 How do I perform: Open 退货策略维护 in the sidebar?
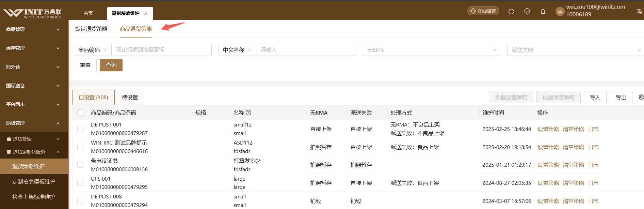pyautogui.click(x=34, y=166)
